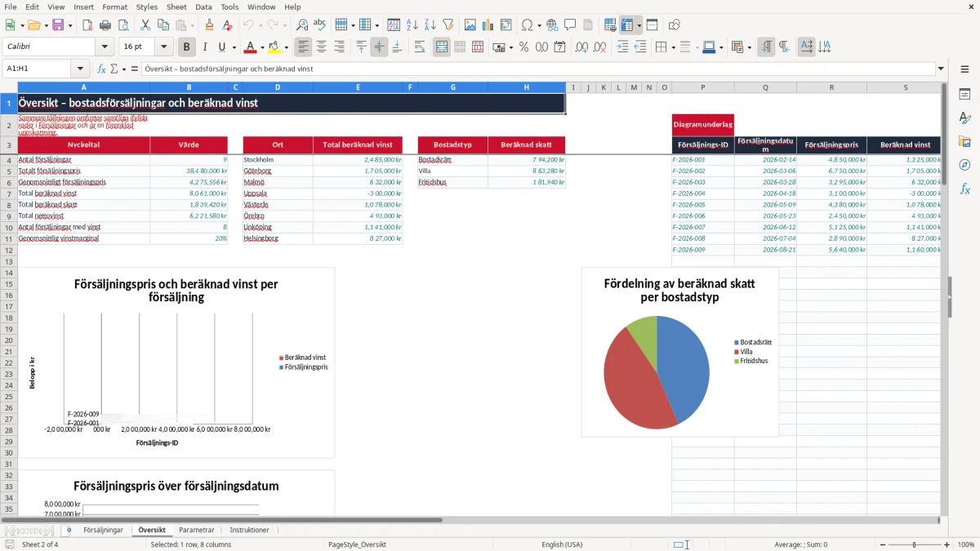Viewport: 980px width, 551px height.
Task: Toggle Italic formatting
Action: tap(205, 47)
